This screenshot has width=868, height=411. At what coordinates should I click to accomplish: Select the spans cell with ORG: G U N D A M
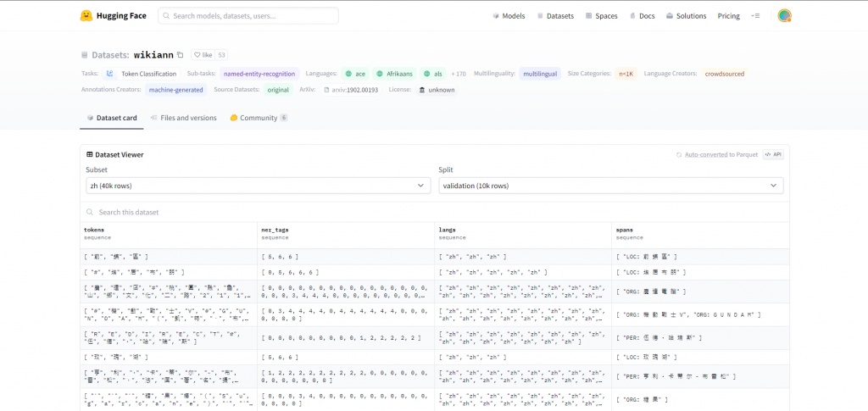pos(700,314)
